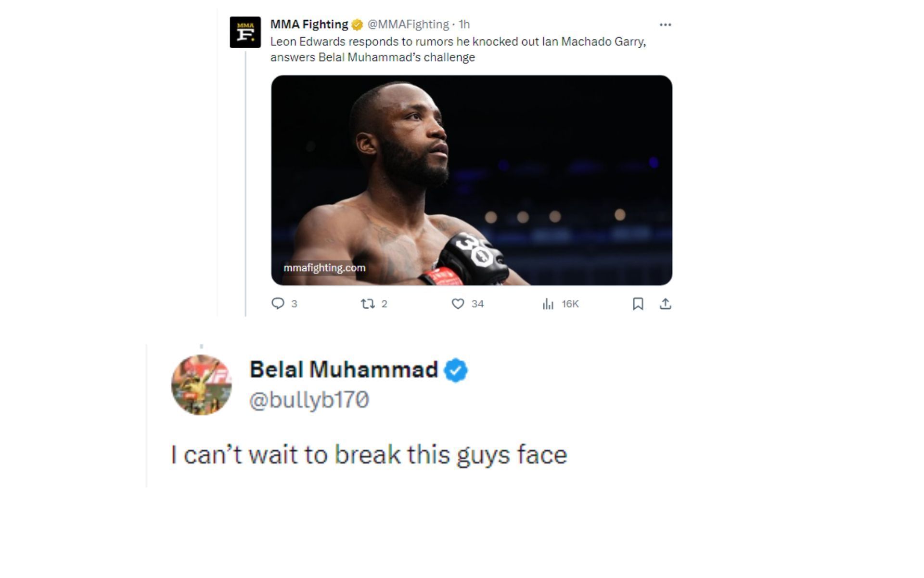Image resolution: width=924 pixels, height=578 pixels.
Task: Open the MMA Fighting profile name
Action: [x=309, y=24]
